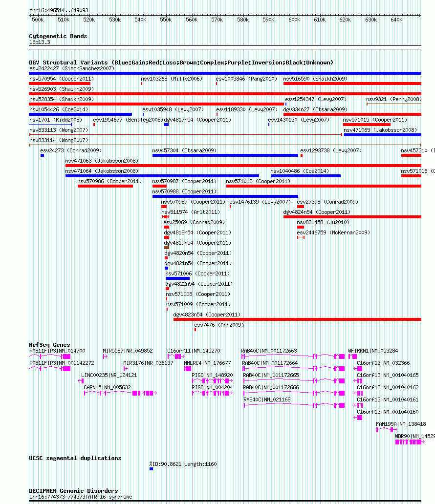The width and height of the screenshot is (435, 504).
Task: Click nsv471064 (Jakobsson2008) label
Action: click(x=102, y=171)
